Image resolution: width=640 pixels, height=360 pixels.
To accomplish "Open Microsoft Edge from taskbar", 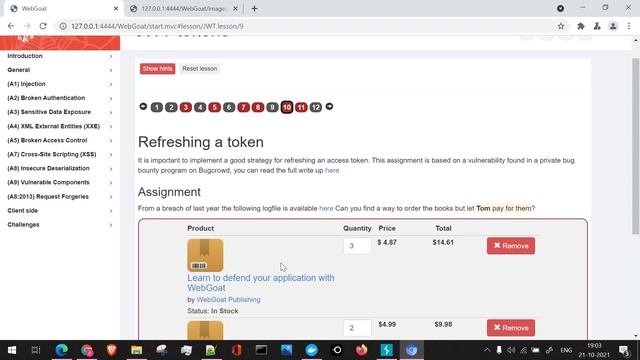I will 62,350.
